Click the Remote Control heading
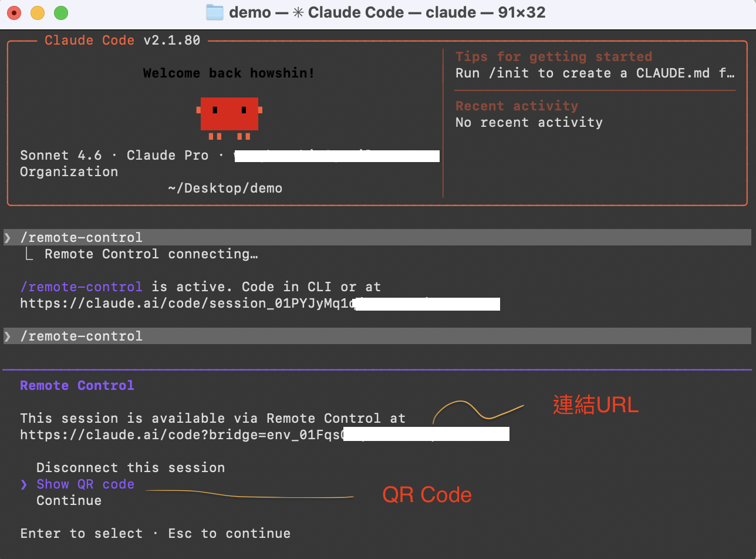The image size is (756, 559). (x=77, y=386)
